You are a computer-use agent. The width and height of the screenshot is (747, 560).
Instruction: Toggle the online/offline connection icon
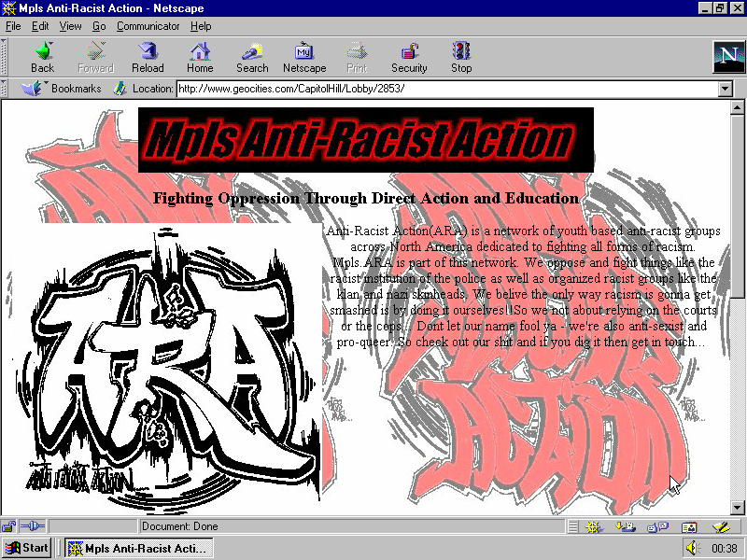[x=33, y=527]
